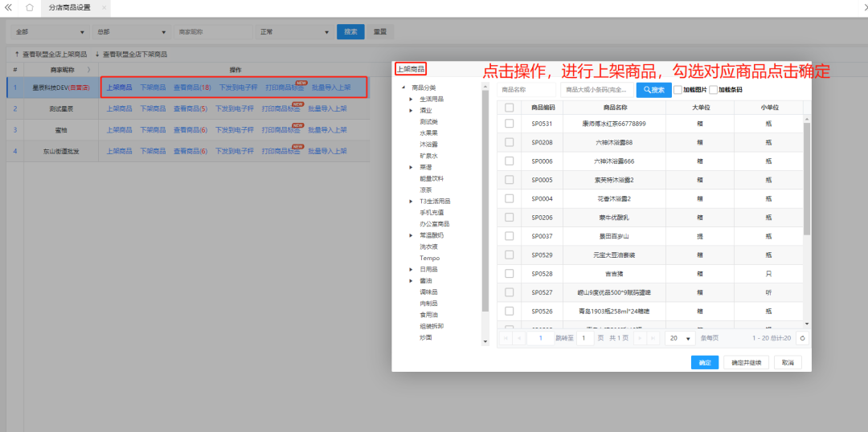Click 上架商品 link for 星辰科技DEV

119,87
